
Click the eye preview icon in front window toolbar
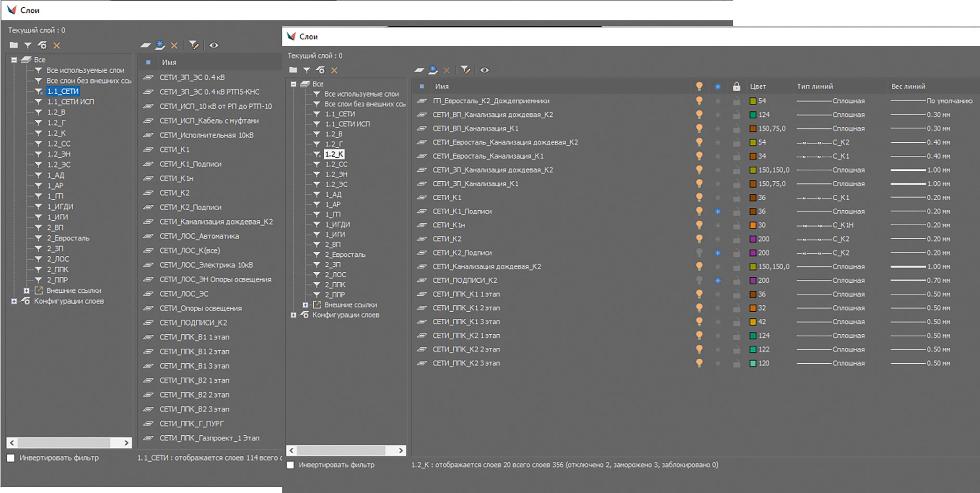tap(484, 70)
